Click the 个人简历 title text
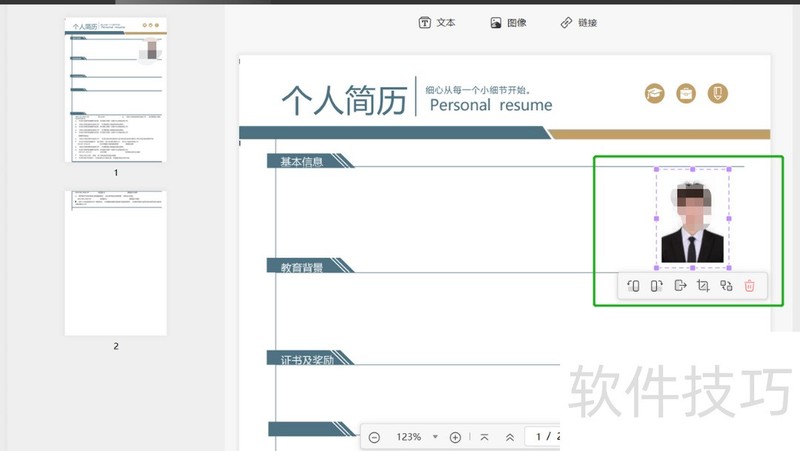 click(x=344, y=99)
